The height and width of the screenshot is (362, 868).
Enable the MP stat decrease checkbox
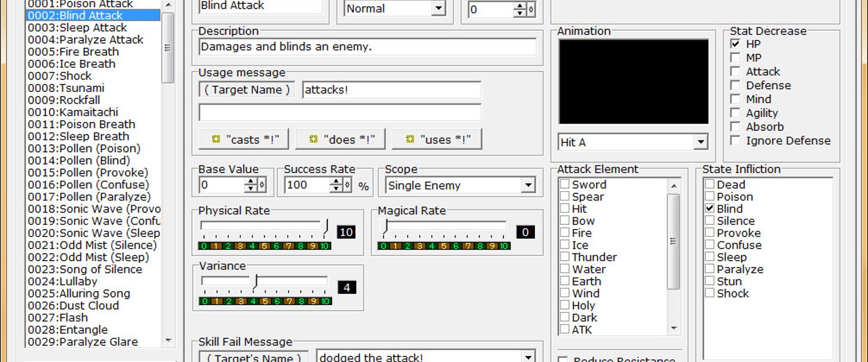point(736,58)
